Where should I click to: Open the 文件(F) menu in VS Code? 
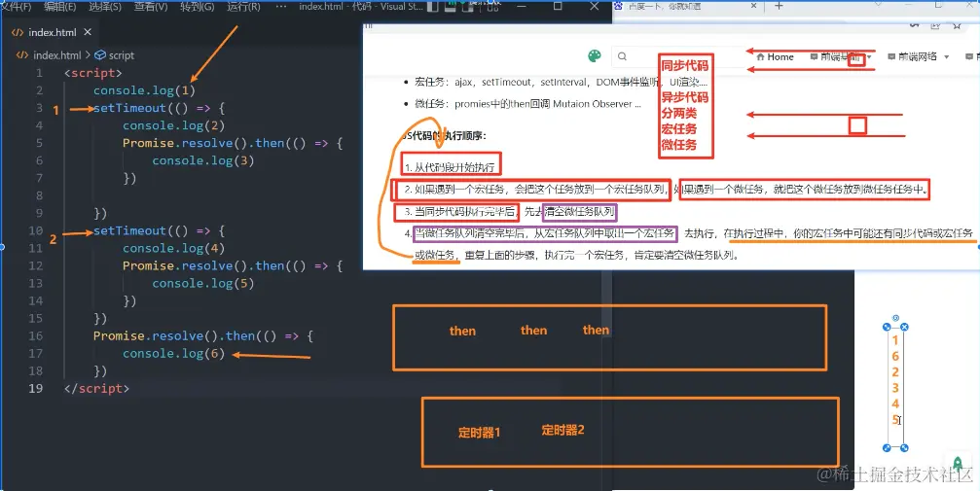tap(17, 7)
